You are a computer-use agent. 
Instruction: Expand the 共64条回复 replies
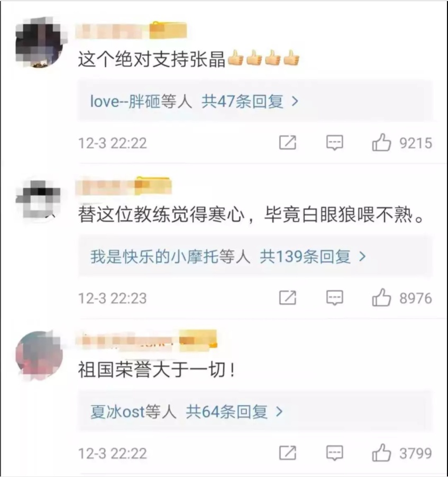coord(234,411)
